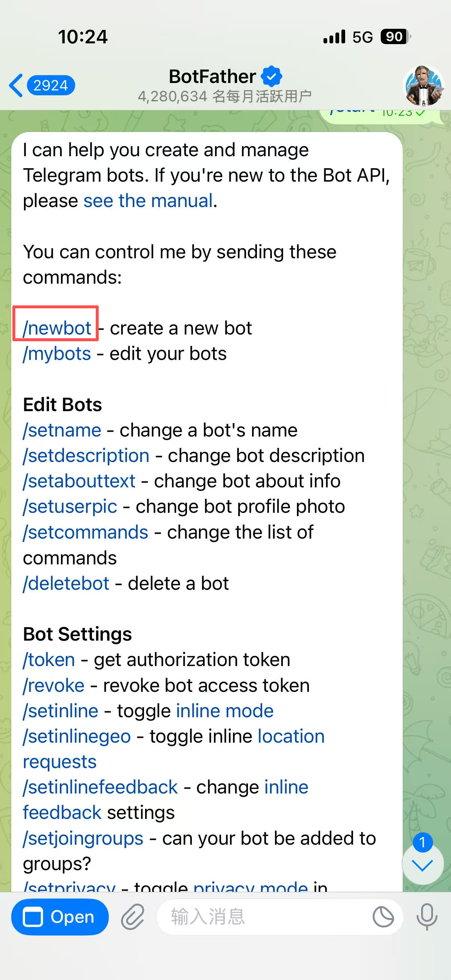Image resolution: width=451 pixels, height=980 pixels.
Task: Choose the /deletebot command
Action: 66,583
